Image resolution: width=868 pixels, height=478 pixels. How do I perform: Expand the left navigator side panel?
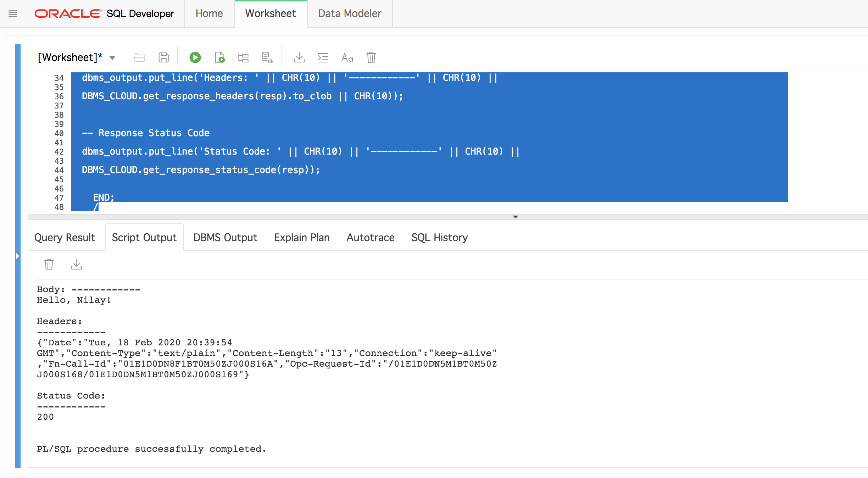coord(17,256)
